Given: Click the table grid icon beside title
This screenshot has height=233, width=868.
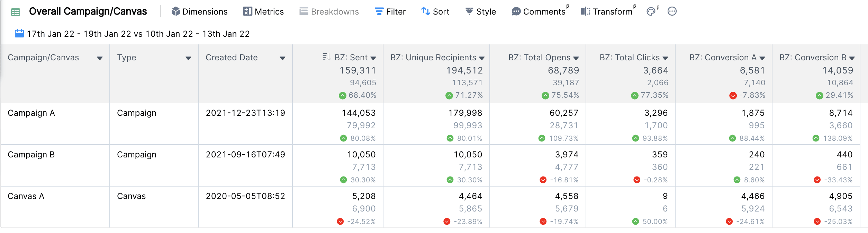Looking at the screenshot, I should point(16,12).
